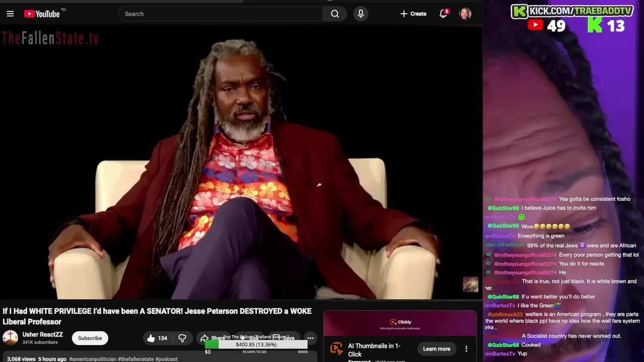644x362 pixels.
Task: Click the Kick viewer count icon in overlay
Action: point(595,25)
